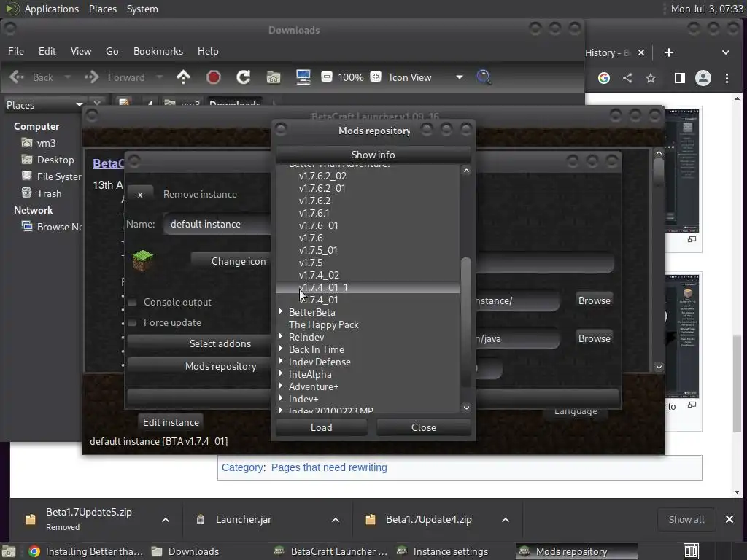Viewport: 747px width, 560px height.
Task: Toggle the Force update checkbox
Action: [133, 323]
